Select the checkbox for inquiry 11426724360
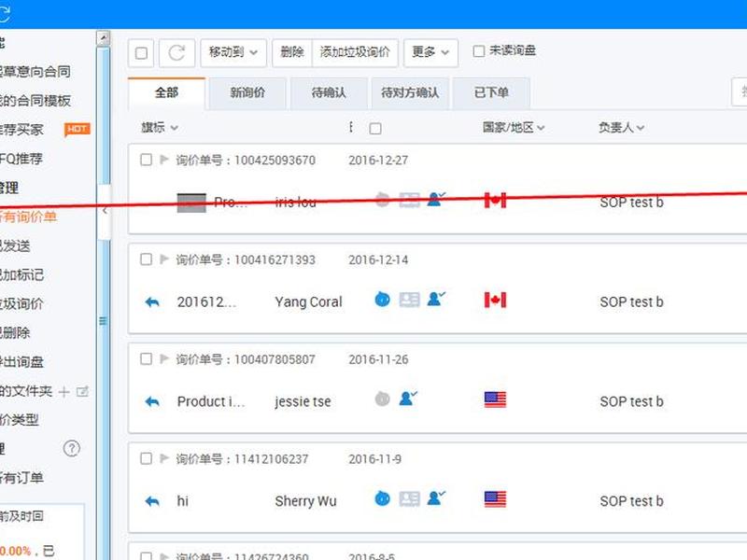Screen dimensions: 747x560 click(147, 556)
